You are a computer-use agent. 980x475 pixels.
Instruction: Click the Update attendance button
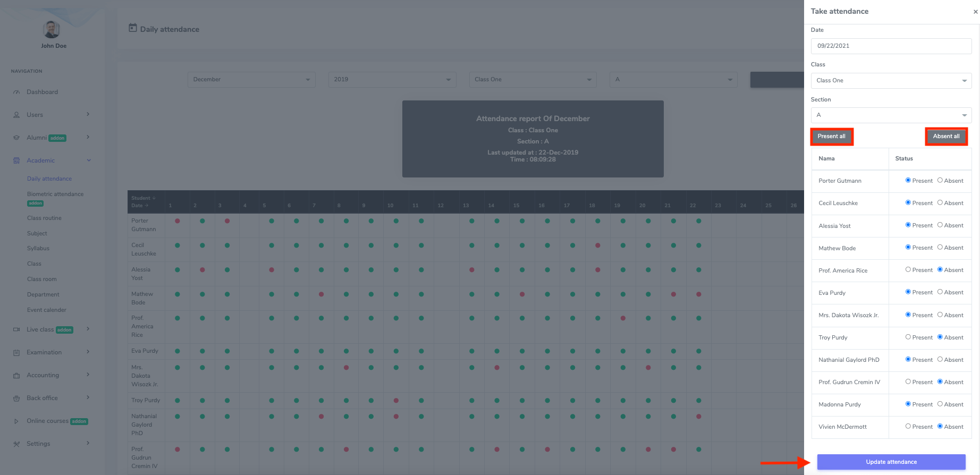click(x=891, y=462)
